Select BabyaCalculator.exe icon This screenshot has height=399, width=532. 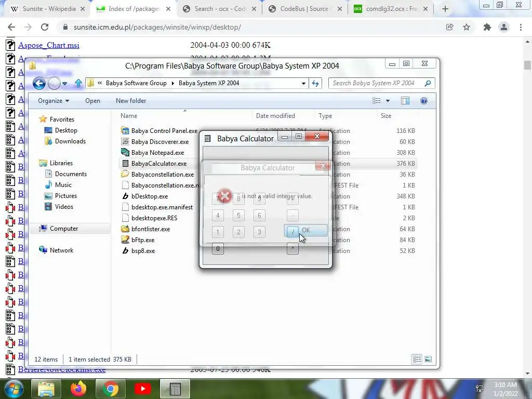125,164
